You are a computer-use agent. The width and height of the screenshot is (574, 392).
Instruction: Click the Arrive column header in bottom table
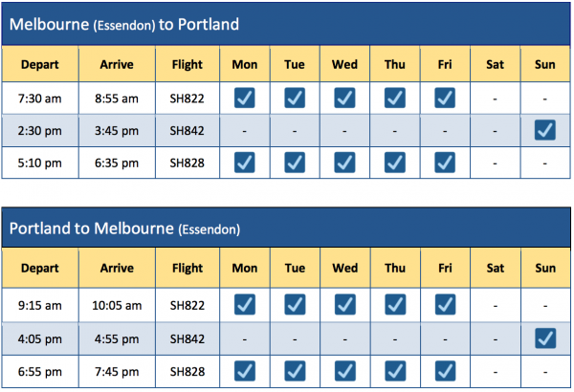tap(116, 269)
